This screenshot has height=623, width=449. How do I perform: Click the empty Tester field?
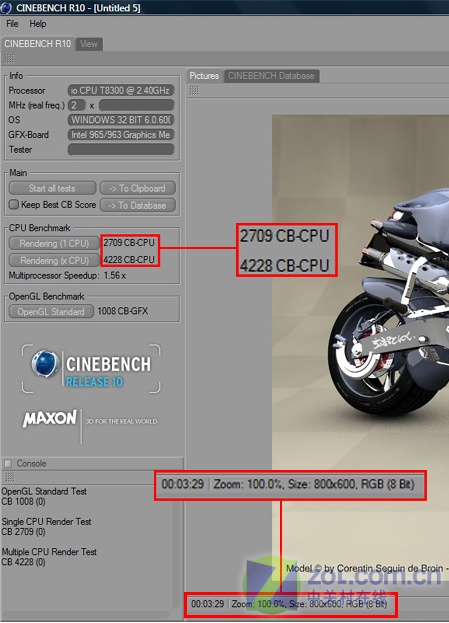121,149
